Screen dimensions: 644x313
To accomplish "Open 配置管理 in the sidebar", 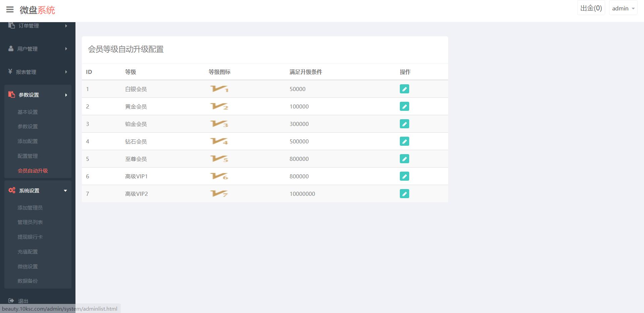I will pyautogui.click(x=28, y=156).
